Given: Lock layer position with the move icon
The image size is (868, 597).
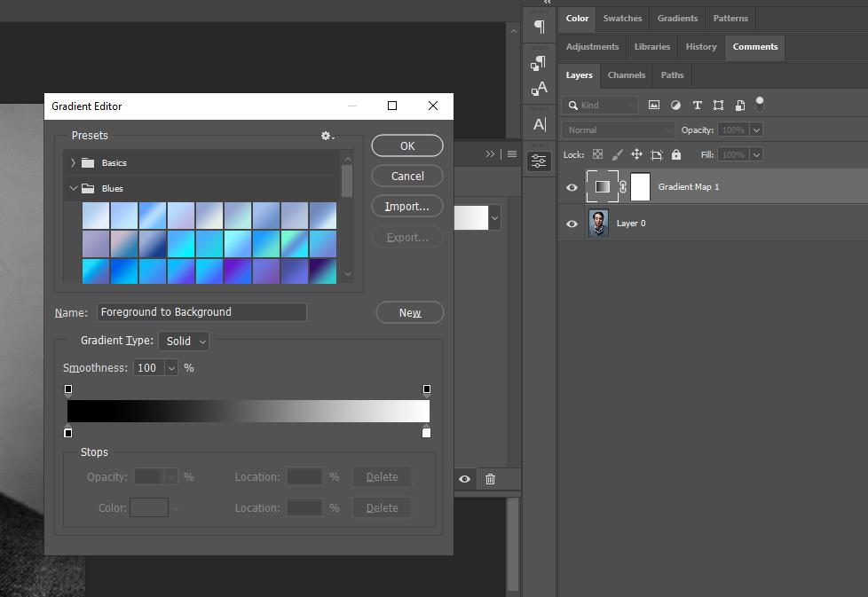Looking at the screenshot, I should tap(636, 153).
